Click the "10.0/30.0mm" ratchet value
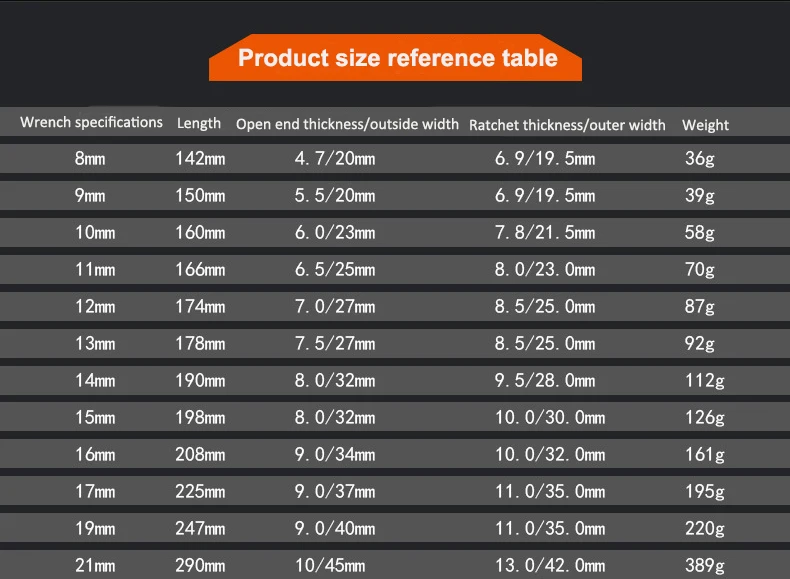 pos(550,418)
